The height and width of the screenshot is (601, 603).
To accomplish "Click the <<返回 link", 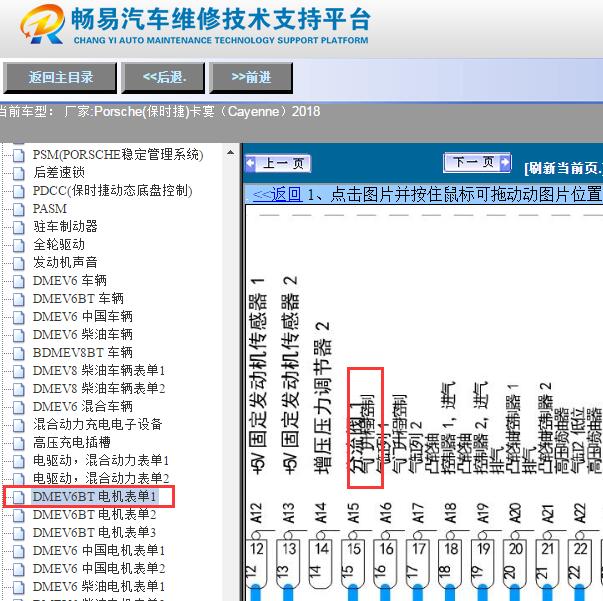I will tap(277, 194).
